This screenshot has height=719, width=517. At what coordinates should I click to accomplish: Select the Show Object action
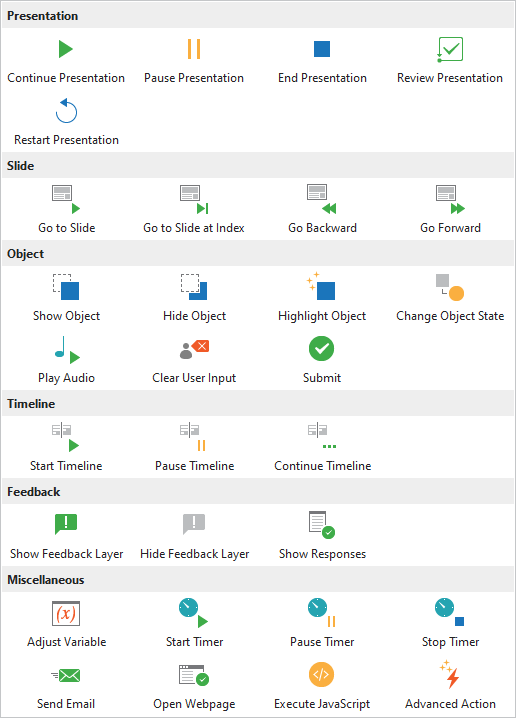pos(66,298)
